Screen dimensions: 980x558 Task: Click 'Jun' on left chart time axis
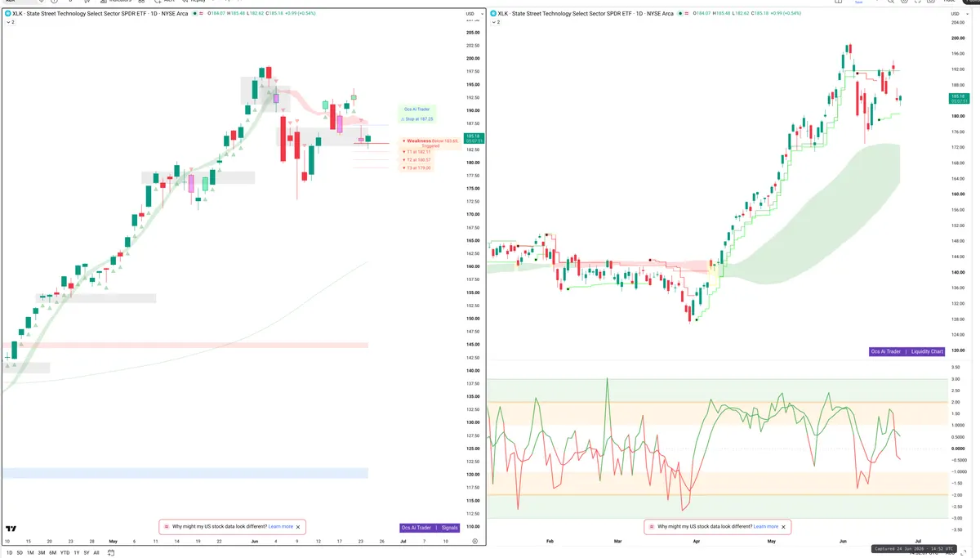pos(255,541)
